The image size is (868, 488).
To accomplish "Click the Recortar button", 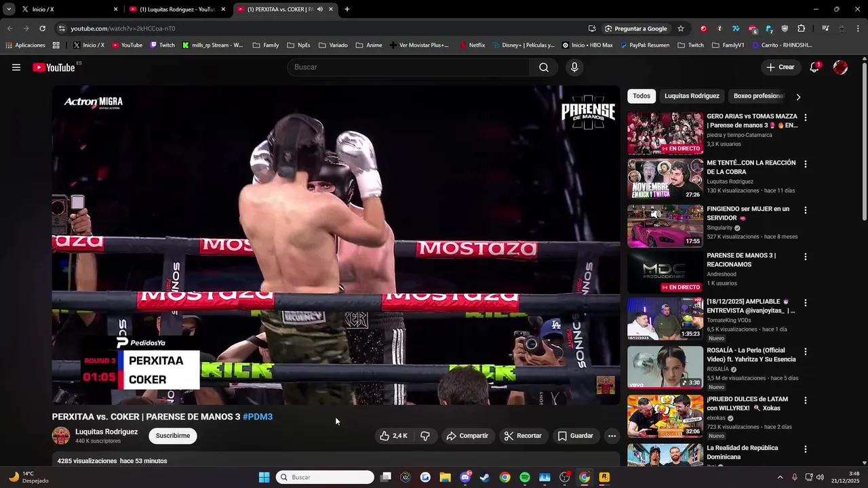I will point(522,436).
